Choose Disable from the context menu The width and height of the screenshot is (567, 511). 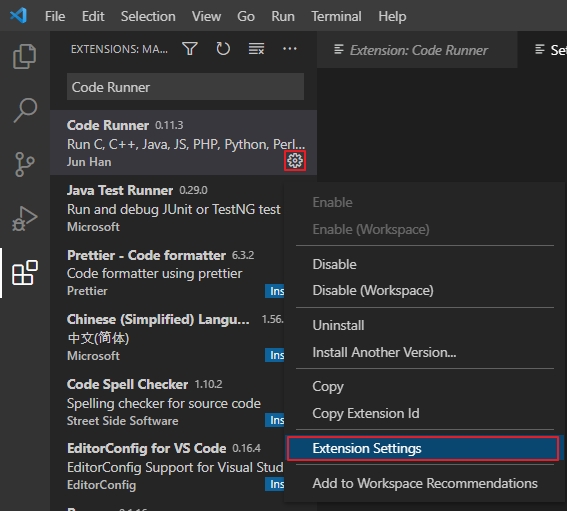pyautogui.click(x=425, y=264)
